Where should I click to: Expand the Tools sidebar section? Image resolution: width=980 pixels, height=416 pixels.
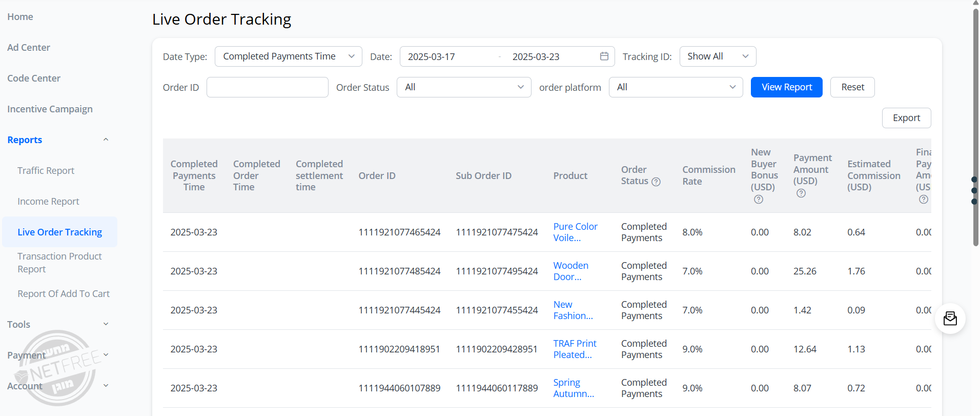106,324
